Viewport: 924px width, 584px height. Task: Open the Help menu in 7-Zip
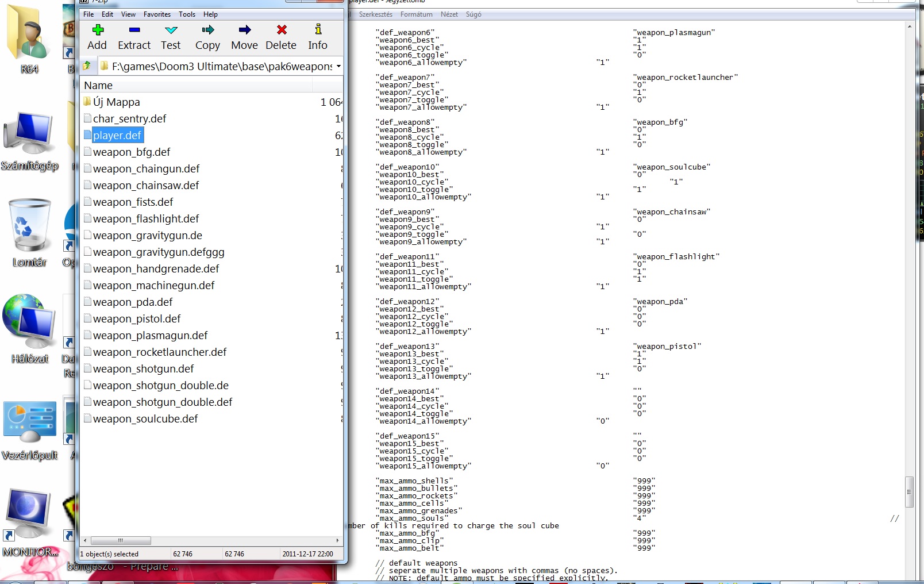(211, 14)
